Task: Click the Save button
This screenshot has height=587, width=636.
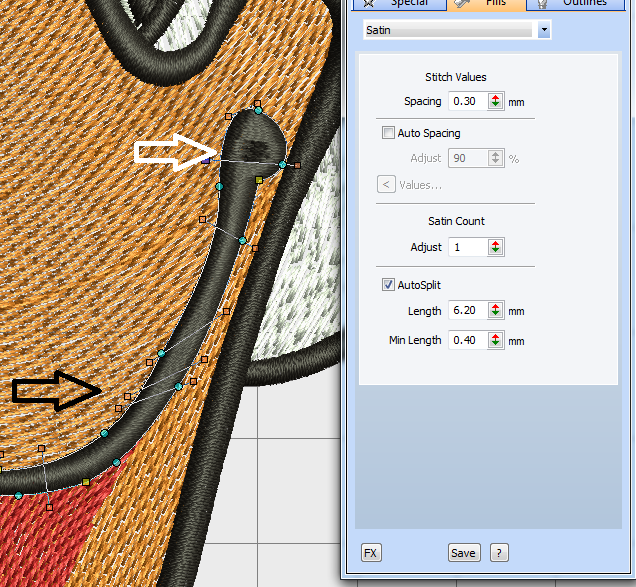Action: pos(464,553)
